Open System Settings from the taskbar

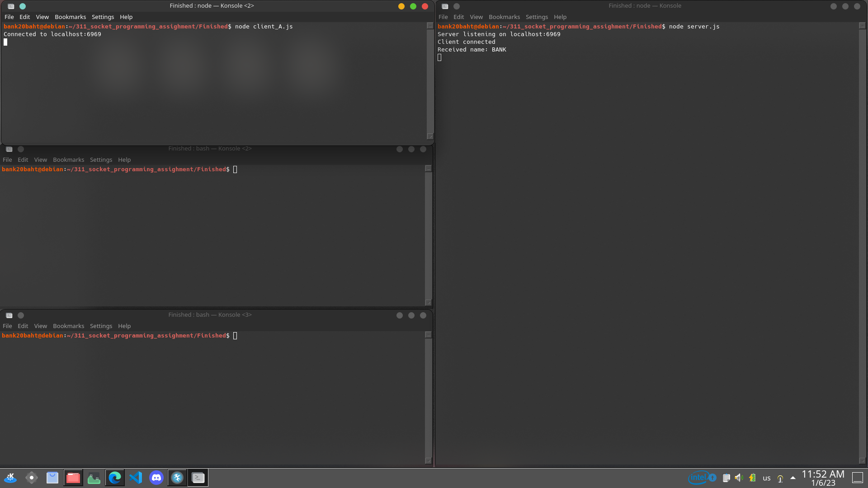(31, 478)
